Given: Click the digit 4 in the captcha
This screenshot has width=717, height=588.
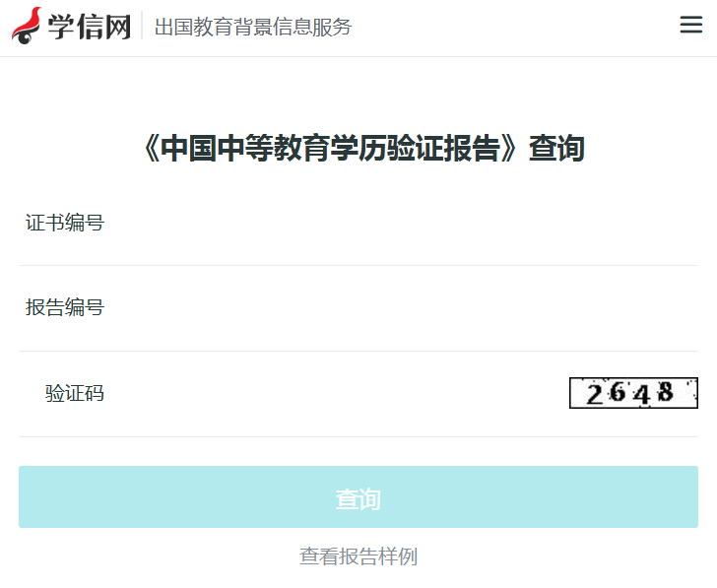Looking at the screenshot, I should tap(642, 394).
